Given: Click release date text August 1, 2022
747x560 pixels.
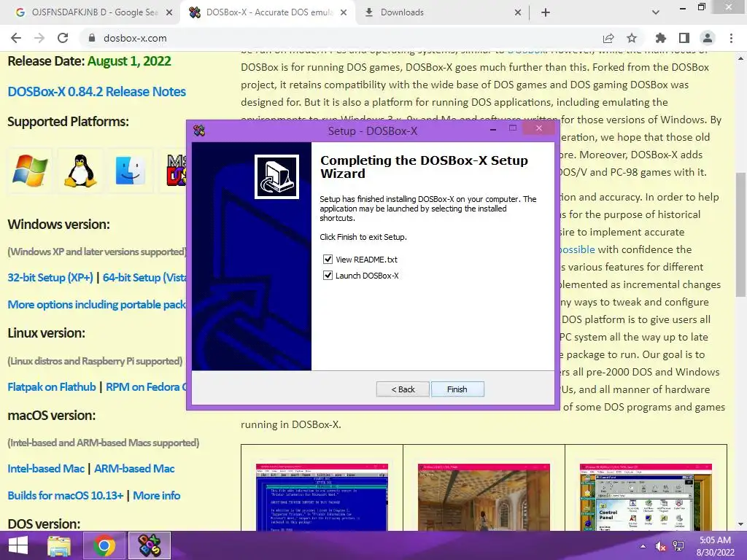Looking at the screenshot, I should [x=129, y=61].
